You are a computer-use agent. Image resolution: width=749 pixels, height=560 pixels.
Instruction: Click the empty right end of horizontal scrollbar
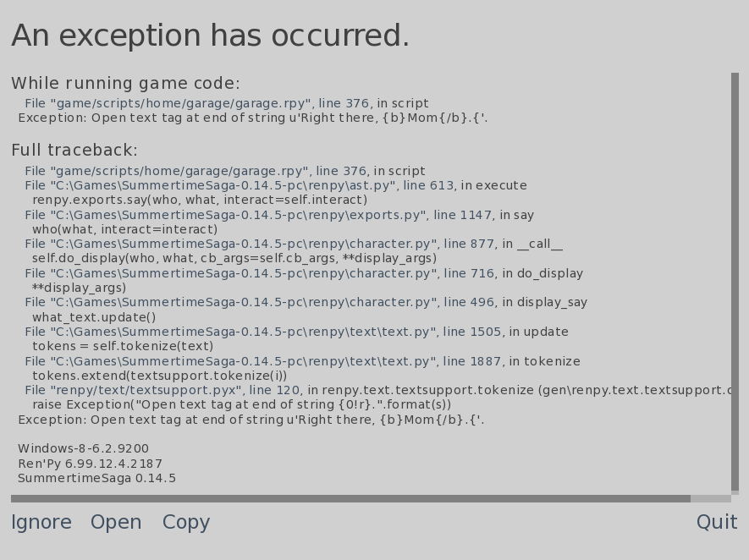tap(711, 499)
